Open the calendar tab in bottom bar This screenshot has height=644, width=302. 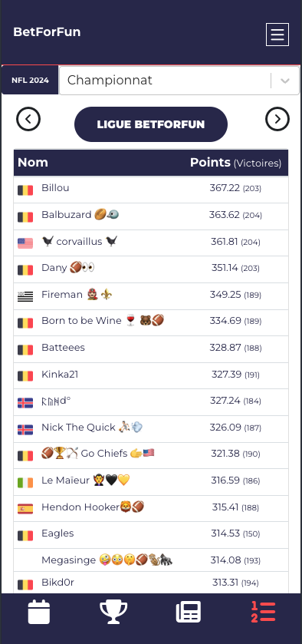point(39,612)
